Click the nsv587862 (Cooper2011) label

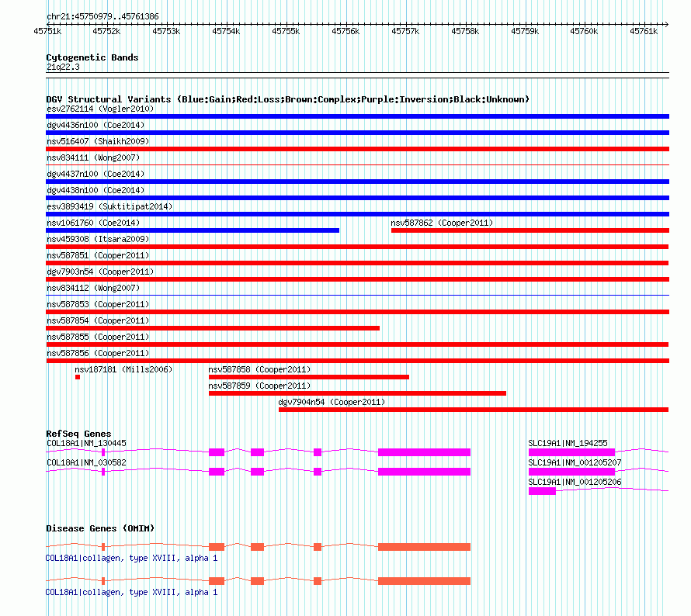coord(442,223)
